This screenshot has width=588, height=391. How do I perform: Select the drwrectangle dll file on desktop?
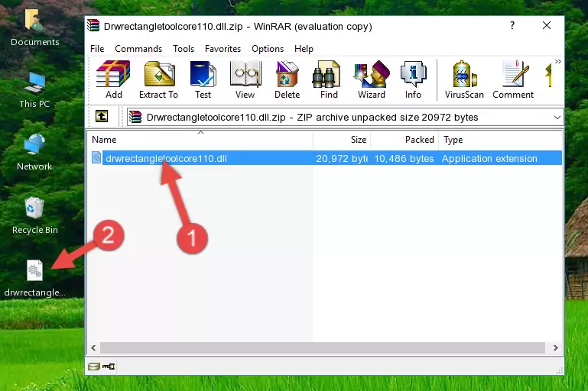34,278
